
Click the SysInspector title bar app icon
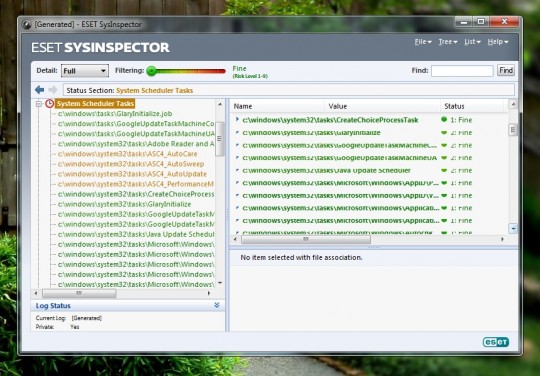26,24
